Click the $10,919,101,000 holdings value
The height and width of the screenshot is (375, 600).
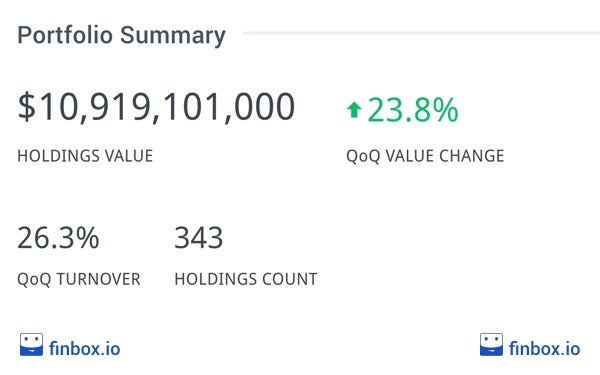click(156, 107)
